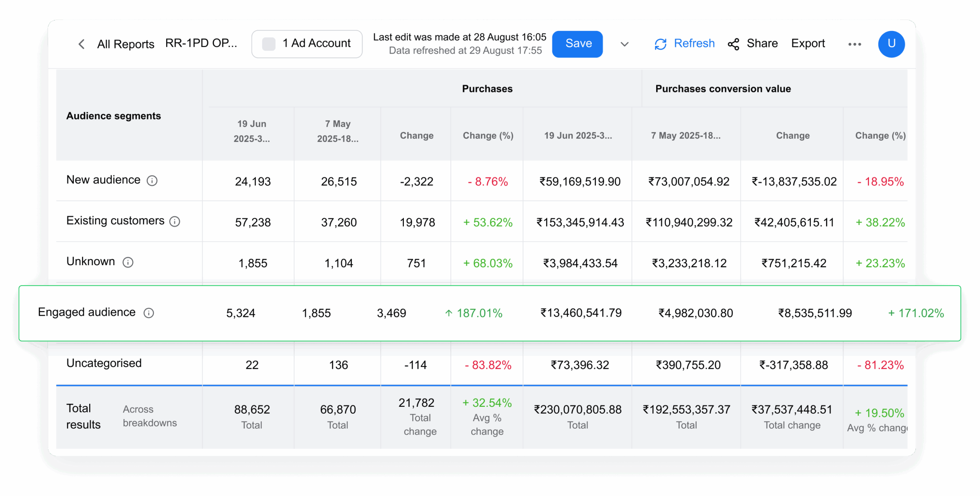Click the RR-1PD OP... report title
Image resolution: width=980 pixels, height=496 pixels.
coord(201,43)
